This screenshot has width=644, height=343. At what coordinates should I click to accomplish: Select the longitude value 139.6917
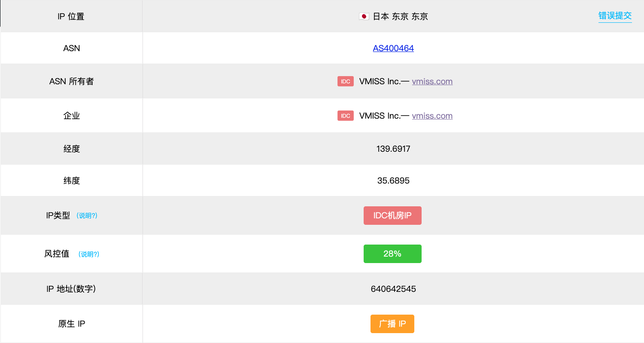click(393, 149)
